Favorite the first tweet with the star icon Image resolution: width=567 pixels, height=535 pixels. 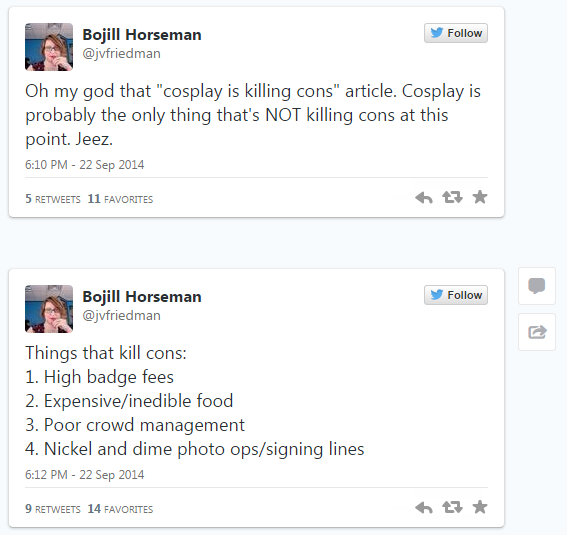coord(480,197)
